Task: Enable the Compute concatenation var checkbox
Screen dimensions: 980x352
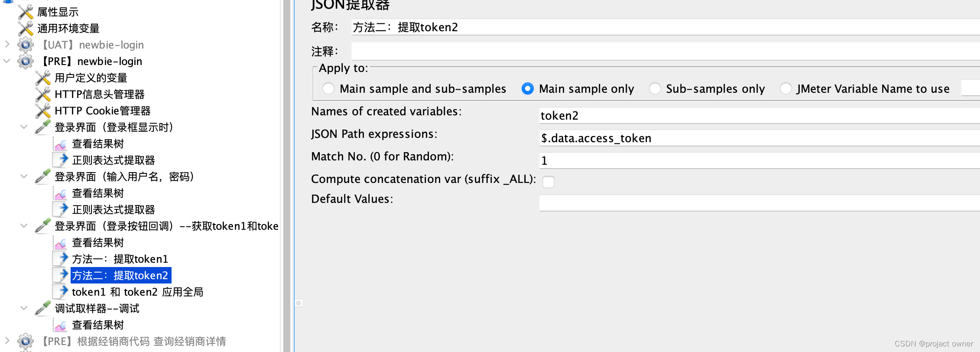Action: coord(548,182)
